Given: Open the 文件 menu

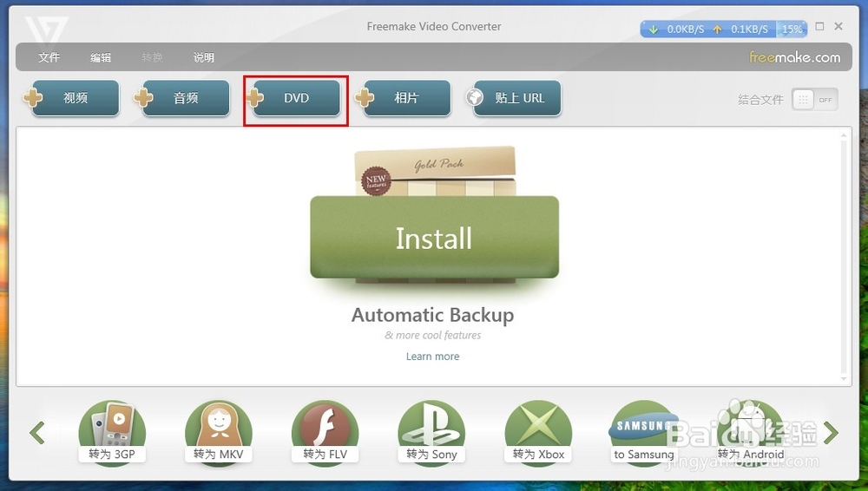Looking at the screenshot, I should 49,57.
